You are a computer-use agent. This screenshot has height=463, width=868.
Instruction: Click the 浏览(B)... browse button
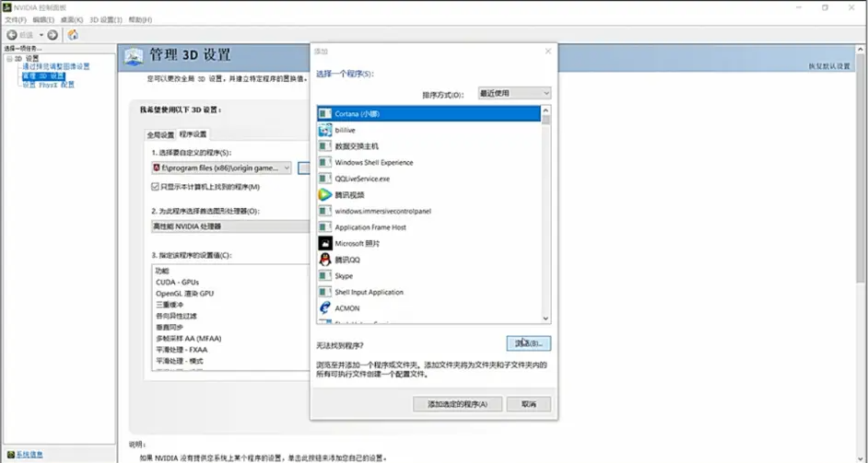coord(529,343)
